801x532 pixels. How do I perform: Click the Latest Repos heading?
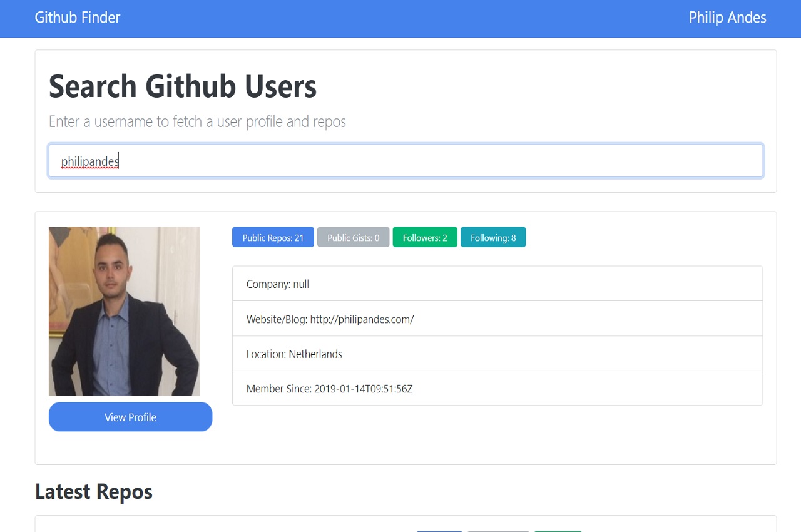[94, 492]
